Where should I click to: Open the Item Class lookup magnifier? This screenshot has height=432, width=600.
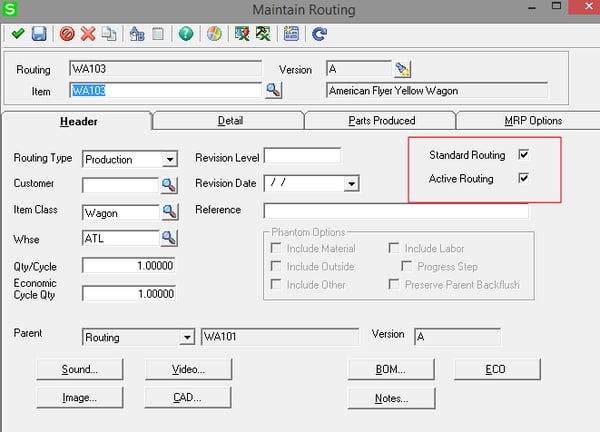[x=169, y=212]
